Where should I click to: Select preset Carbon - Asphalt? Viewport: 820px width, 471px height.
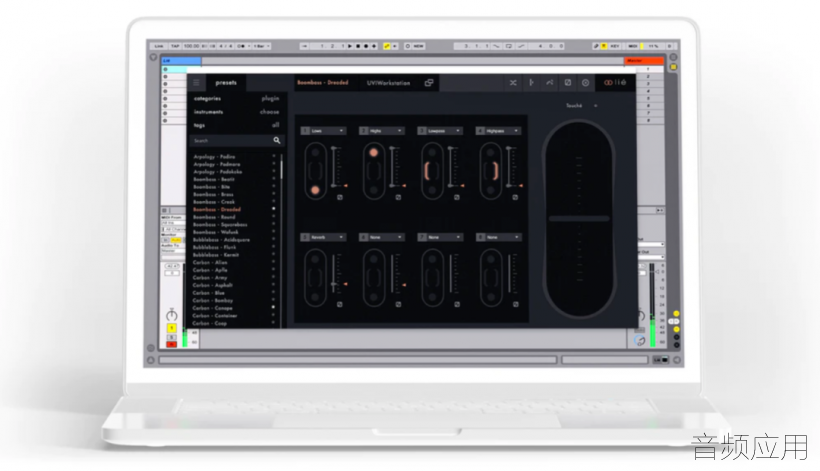[212, 285]
